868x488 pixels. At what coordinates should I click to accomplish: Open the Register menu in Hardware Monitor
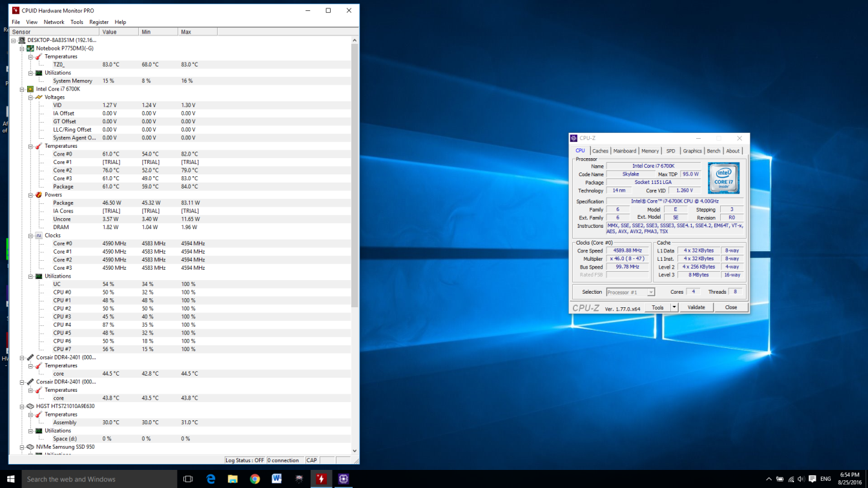click(99, 22)
